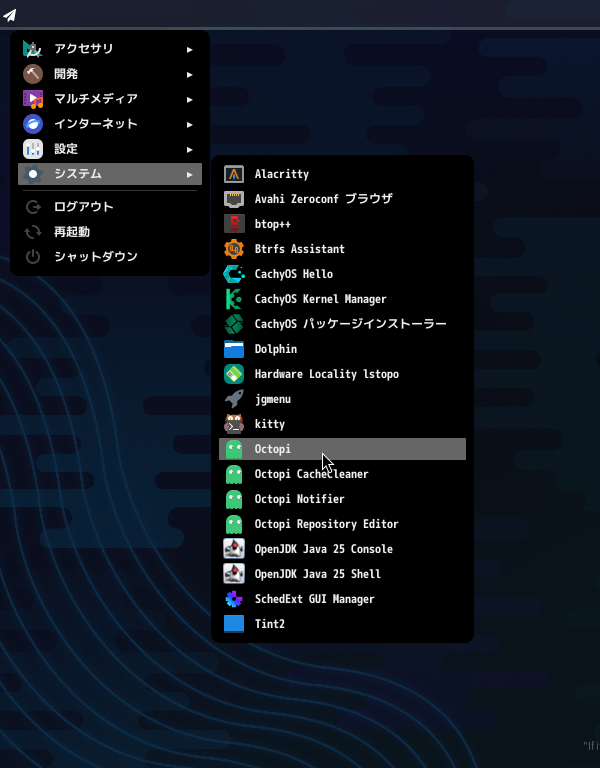Click the アクセサリ category icon
600x768 pixels.
[33, 49]
